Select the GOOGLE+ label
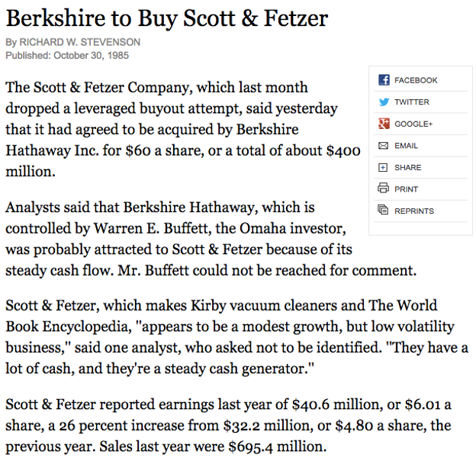Viewport: 476px width, 458px height. click(x=413, y=124)
